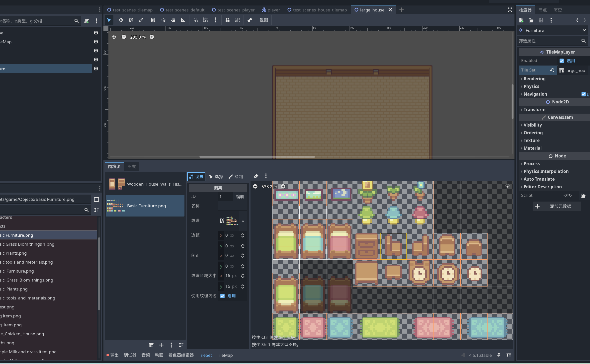Click the 绘制 paint mode button
The height and width of the screenshot is (364, 590).
[x=236, y=177]
